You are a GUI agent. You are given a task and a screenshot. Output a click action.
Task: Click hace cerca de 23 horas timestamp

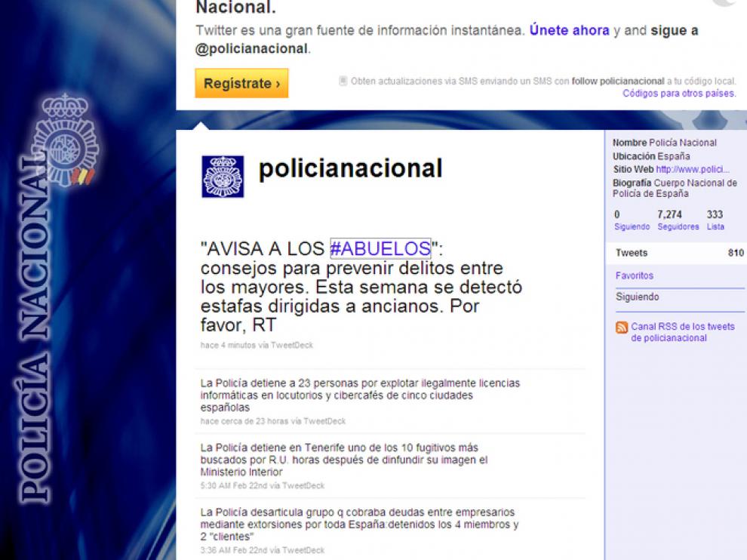(244, 421)
